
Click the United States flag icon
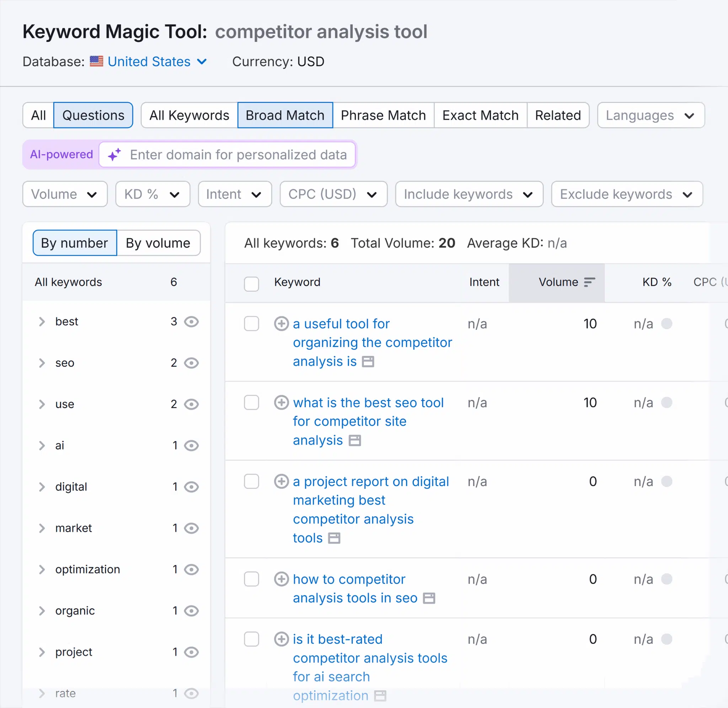click(x=96, y=61)
